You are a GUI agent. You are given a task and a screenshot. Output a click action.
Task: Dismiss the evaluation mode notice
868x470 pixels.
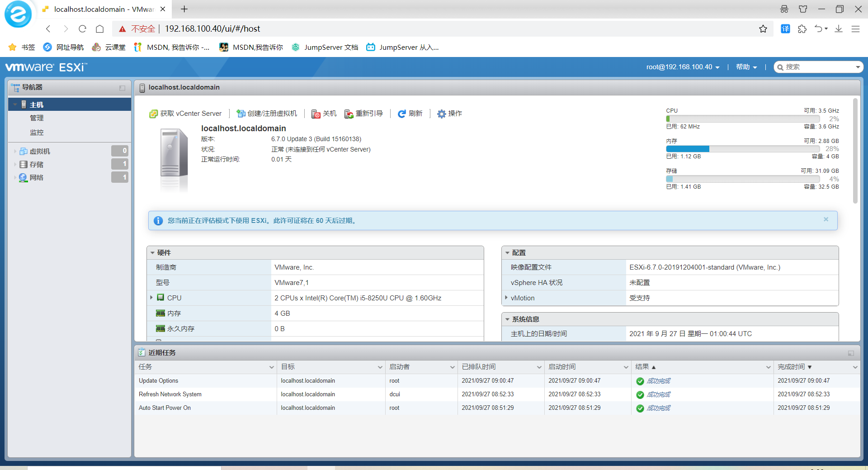826,219
